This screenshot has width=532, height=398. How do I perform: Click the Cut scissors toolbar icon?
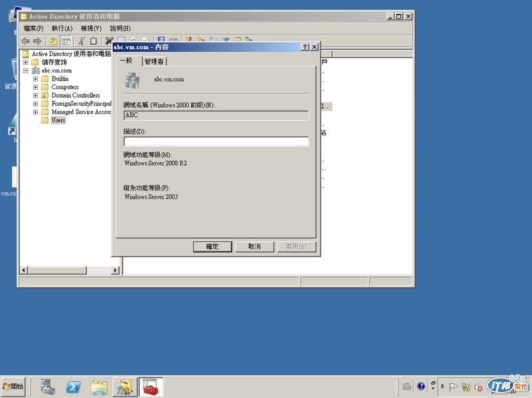[x=82, y=41]
